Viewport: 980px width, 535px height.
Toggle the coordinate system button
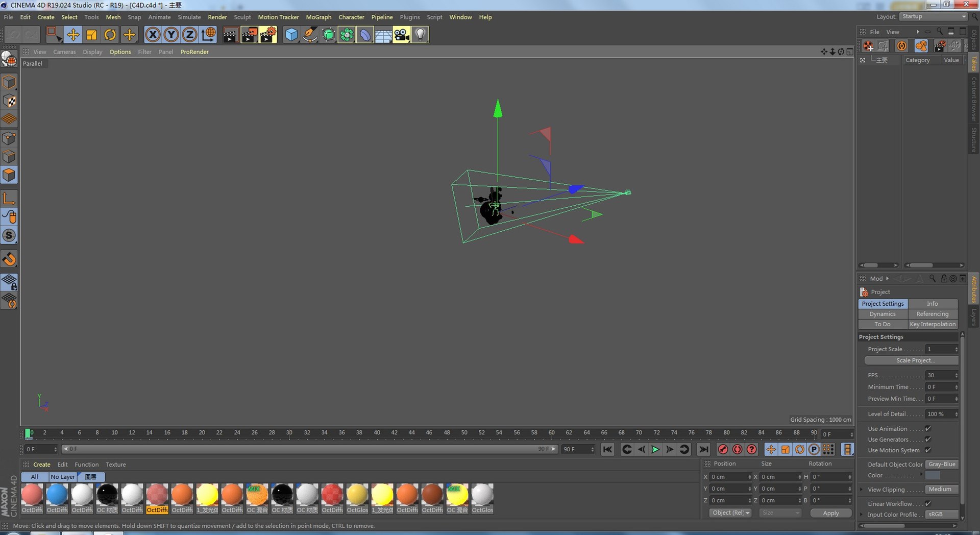(x=208, y=35)
